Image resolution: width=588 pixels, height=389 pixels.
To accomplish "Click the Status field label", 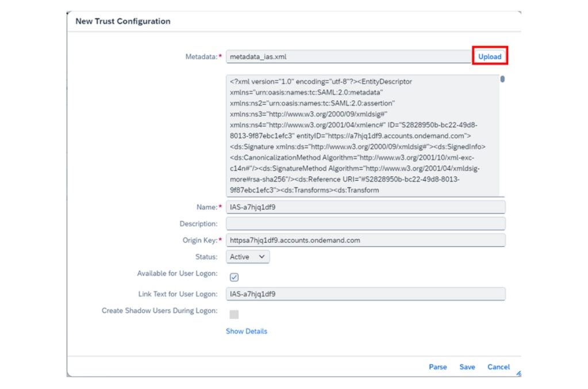I will point(206,257).
